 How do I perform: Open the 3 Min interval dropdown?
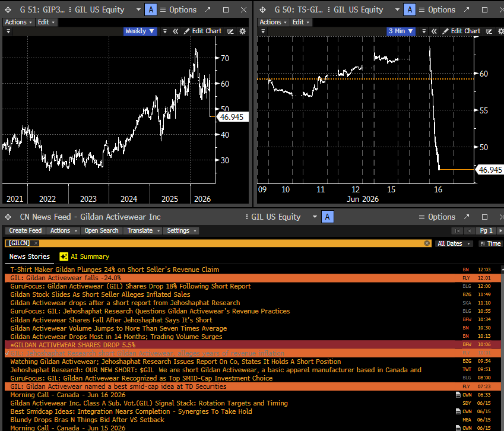point(401,31)
